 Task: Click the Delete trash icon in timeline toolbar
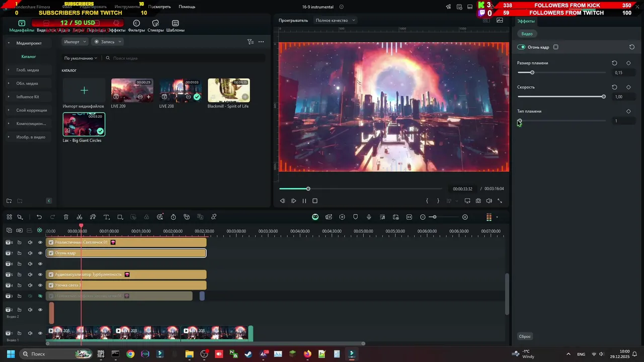coord(66,217)
